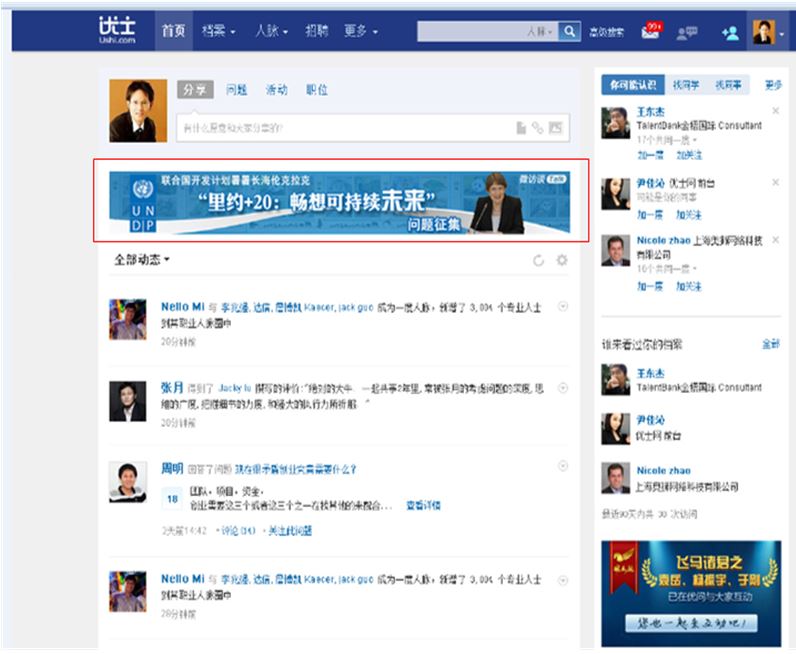Open the 档案 dropdown menu in the navbar
The image size is (796, 654).
[218, 32]
